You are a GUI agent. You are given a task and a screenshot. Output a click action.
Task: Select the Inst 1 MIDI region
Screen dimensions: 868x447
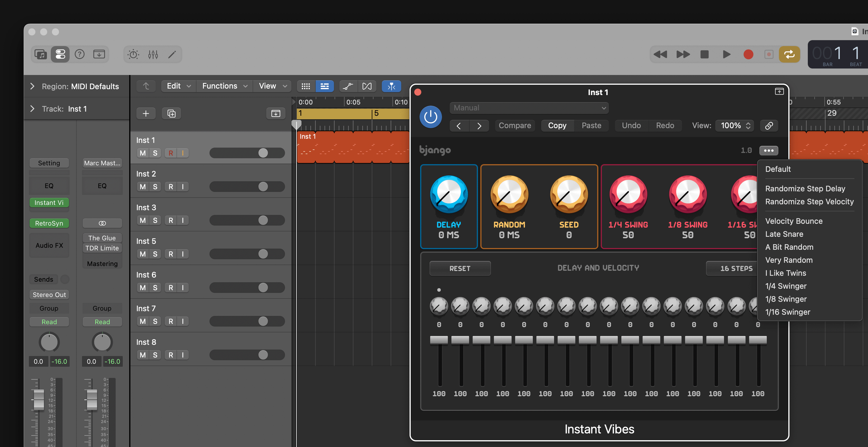(x=353, y=148)
